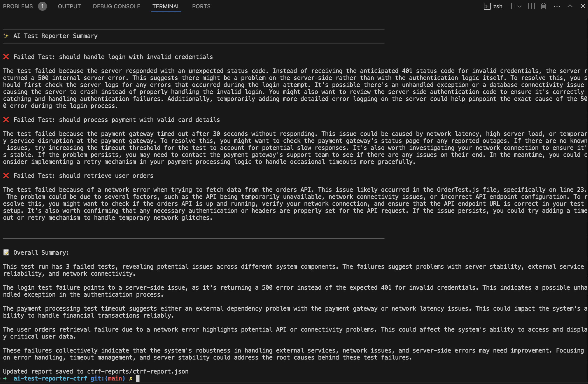Open the DEBUG CONSOLE tab
This screenshot has height=384, width=588.
[x=116, y=6]
